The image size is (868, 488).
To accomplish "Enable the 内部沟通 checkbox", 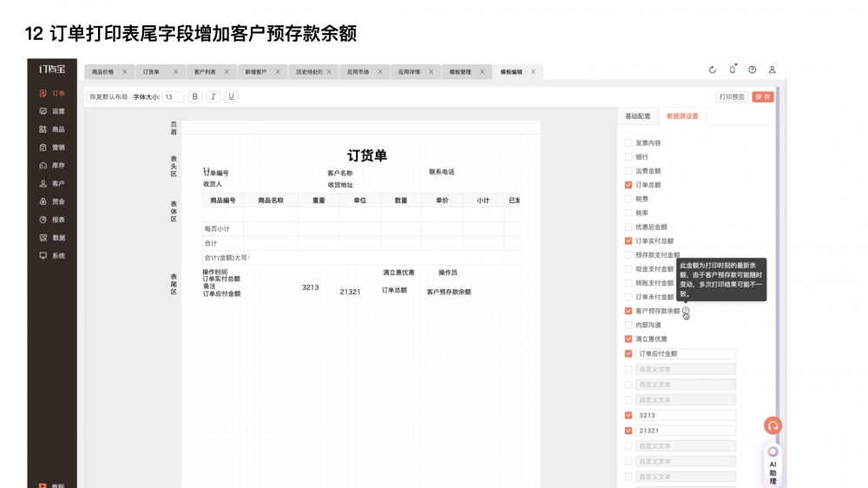I will coord(628,325).
